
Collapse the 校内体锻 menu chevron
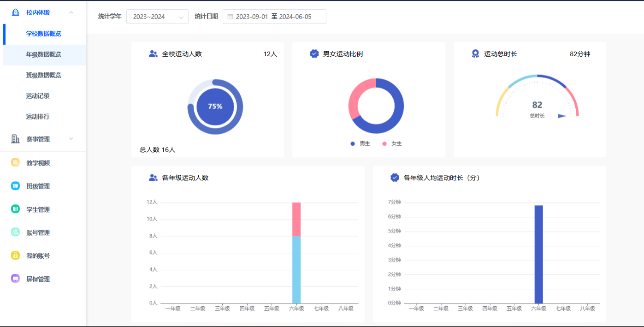(x=71, y=12)
